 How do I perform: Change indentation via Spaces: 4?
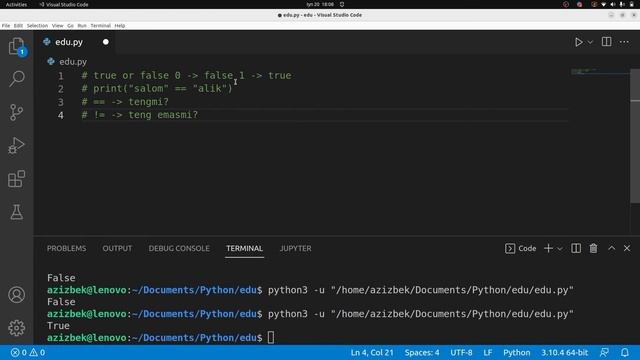422,352
